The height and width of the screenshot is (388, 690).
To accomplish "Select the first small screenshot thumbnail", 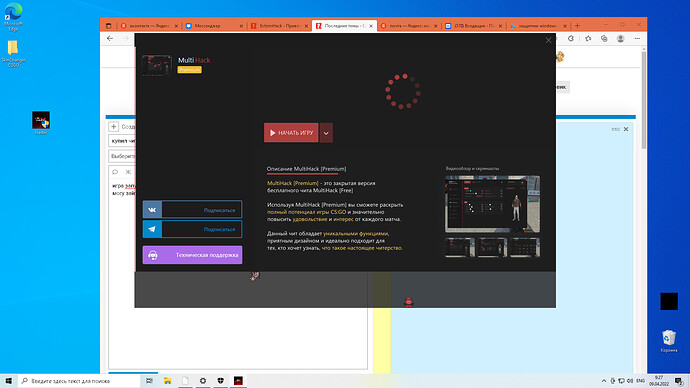I will tap(460, 247).
